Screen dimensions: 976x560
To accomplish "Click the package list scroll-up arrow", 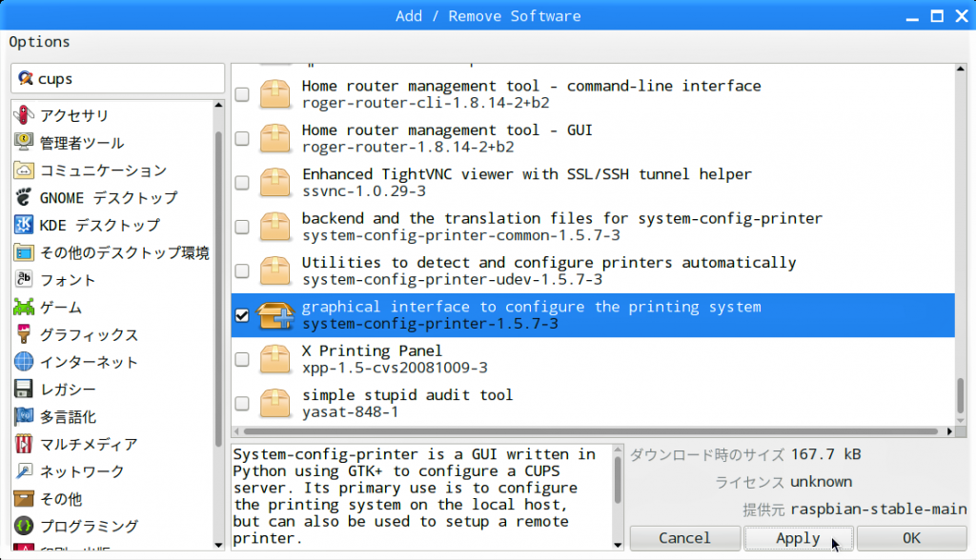I will click(961, 70).
